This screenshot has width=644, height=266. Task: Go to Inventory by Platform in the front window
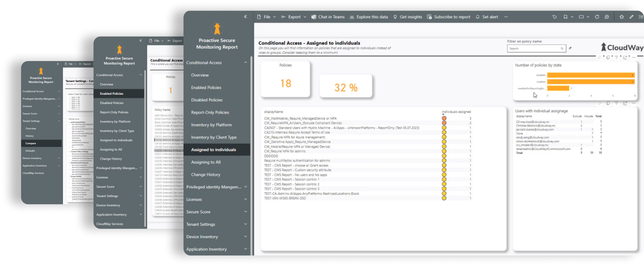tap(211, 125)
